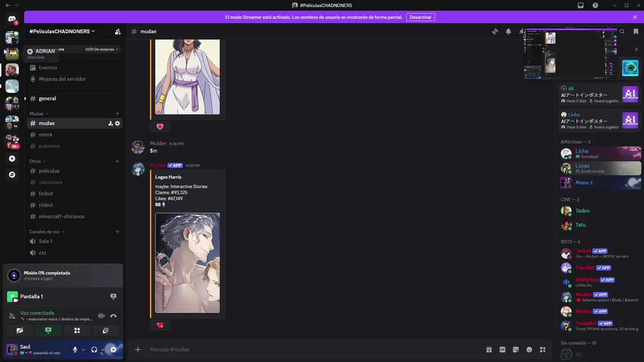The image size is (644, 362).
Task: Open the mmrk channel
Action: pyautogui.click(x=74, y=135)
